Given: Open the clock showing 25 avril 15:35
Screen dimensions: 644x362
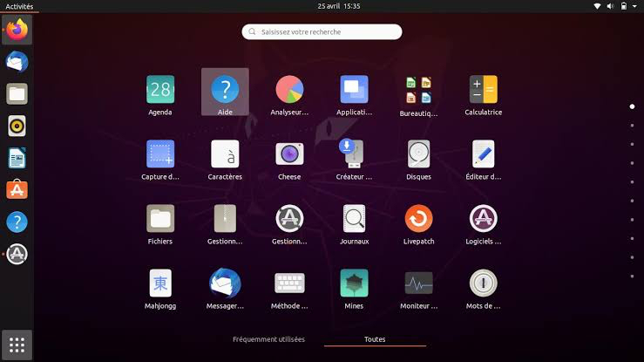Looking at the screenshot, I should 339,6.
